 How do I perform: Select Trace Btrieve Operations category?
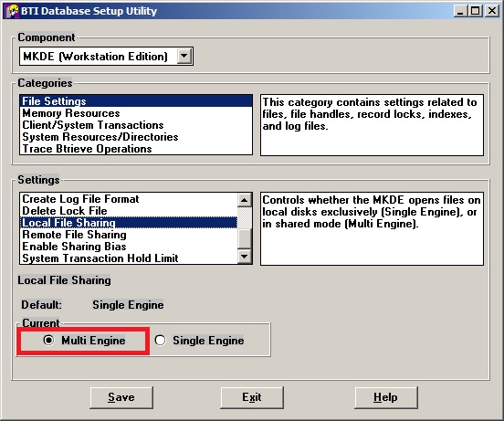tap(87, 149)
